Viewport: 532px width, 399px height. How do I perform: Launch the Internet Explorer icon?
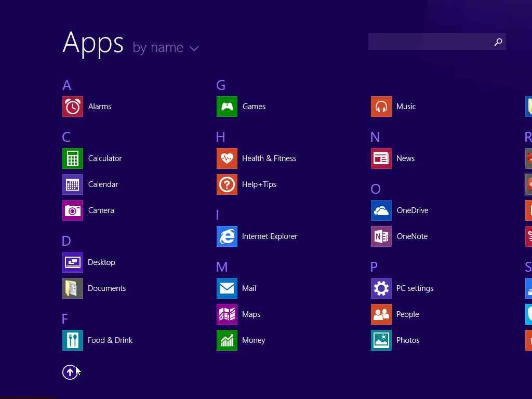click(227, 236)
